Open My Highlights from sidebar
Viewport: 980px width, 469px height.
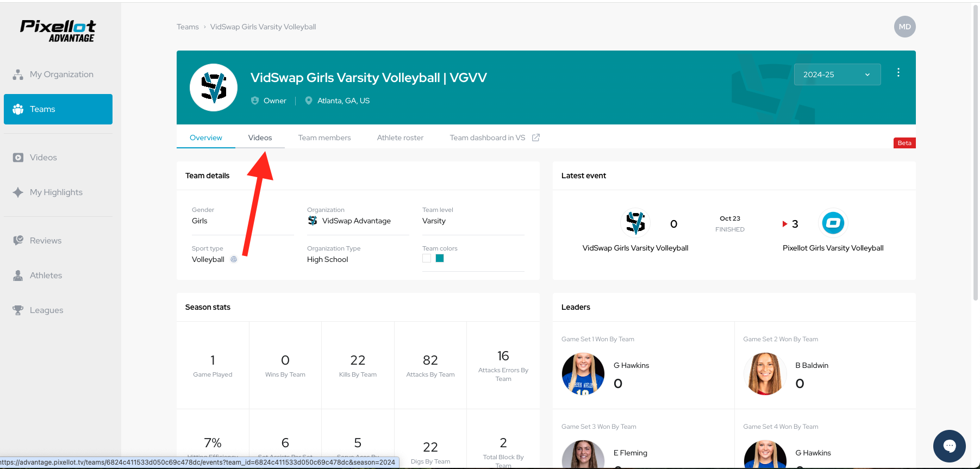tap(58, 192)
